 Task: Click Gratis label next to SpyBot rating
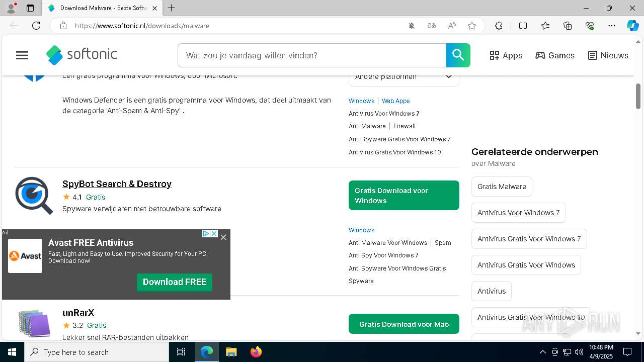(x=96, y=197)
